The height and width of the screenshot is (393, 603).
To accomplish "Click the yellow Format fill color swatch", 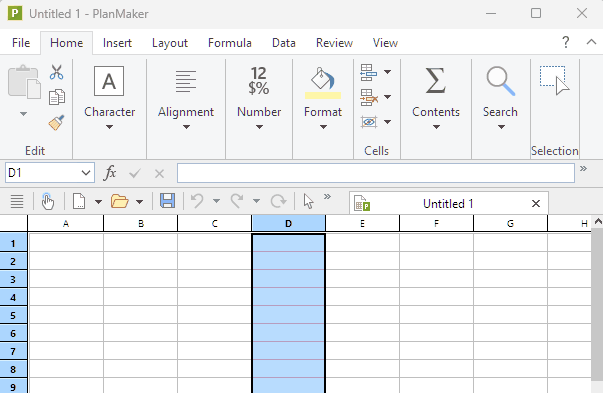I will point(323,95).
